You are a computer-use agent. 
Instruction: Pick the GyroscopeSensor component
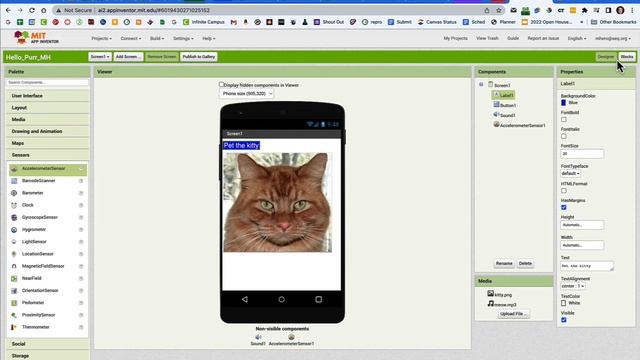coord(40,217)
